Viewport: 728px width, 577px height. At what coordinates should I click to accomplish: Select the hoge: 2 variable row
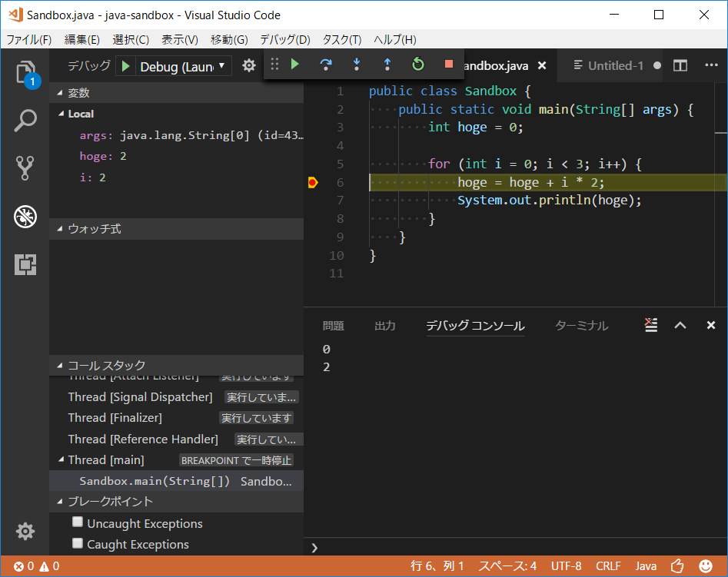(177, 156)
